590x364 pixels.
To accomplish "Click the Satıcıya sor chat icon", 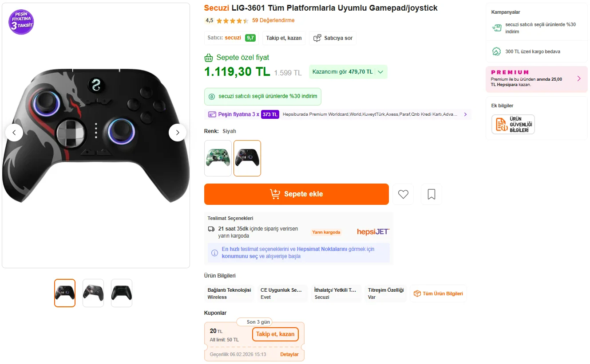I will click(317, 38).
